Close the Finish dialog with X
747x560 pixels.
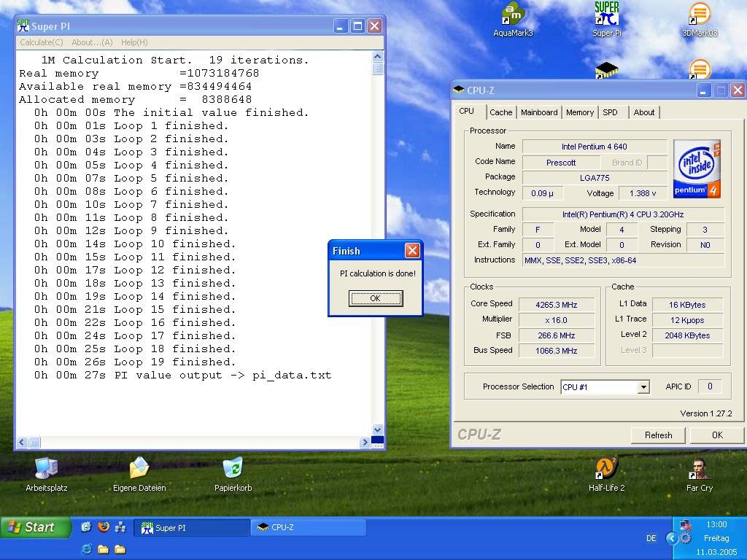coord(412,251)
